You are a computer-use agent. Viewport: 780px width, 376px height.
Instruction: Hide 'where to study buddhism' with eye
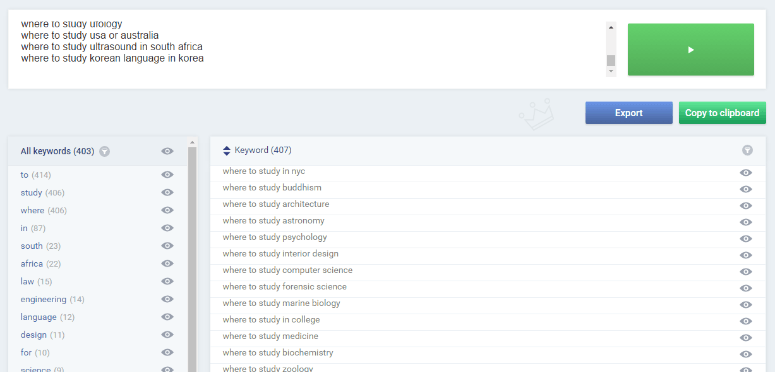point(746,189)
